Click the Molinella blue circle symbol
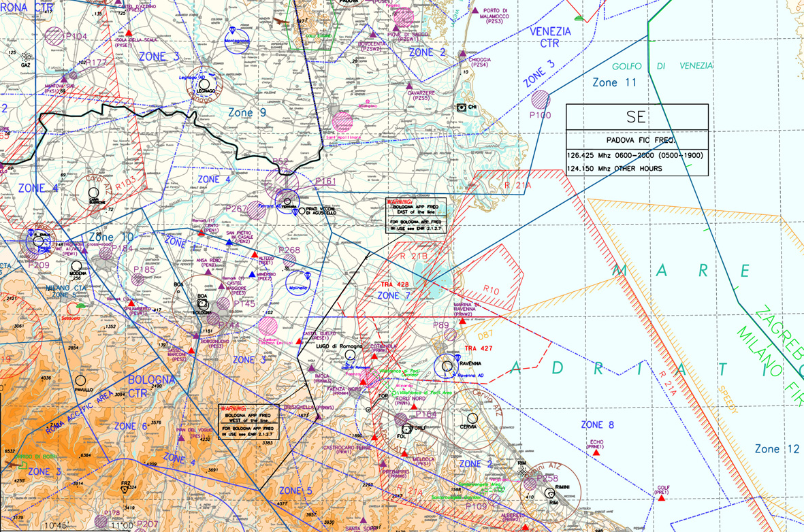804x532 pixels. pyautogui.click(x=298, y=284)
